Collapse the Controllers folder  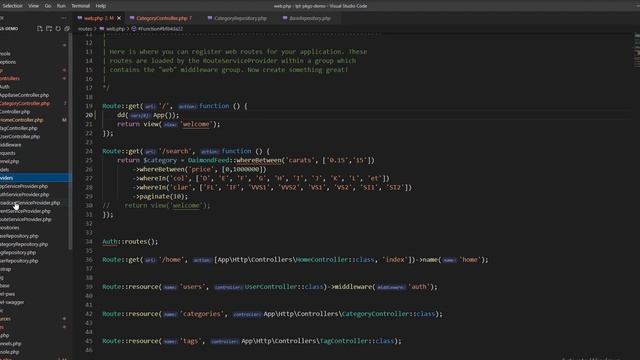point(10,78)
